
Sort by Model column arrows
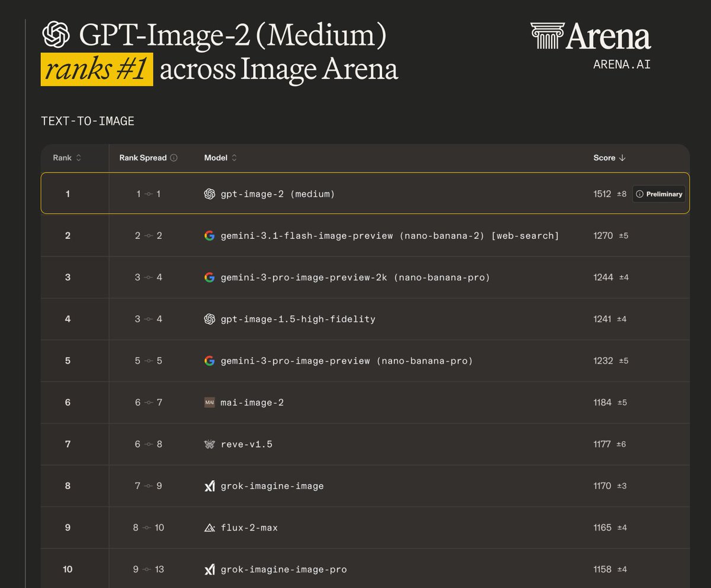pyautogui.click(x=234, y=158)
